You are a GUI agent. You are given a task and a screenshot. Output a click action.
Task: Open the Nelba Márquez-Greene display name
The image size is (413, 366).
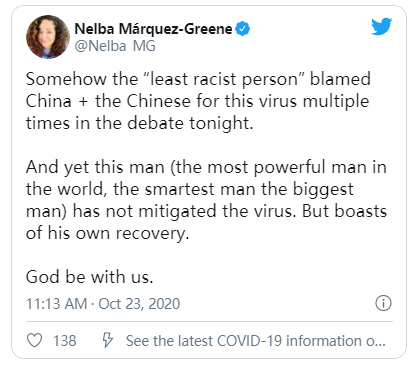point(153,29)
